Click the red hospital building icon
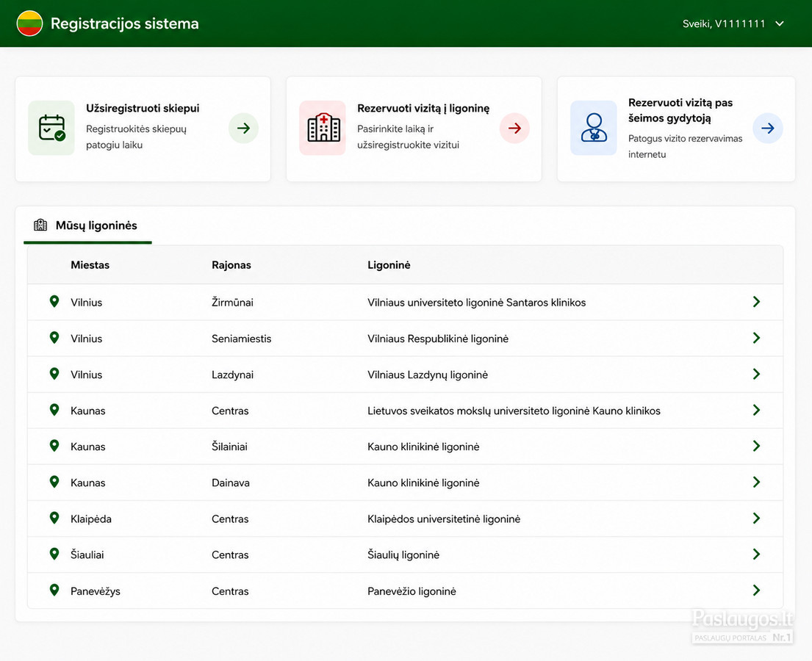Screen dimensions: 812x661 tap(323, 128)
